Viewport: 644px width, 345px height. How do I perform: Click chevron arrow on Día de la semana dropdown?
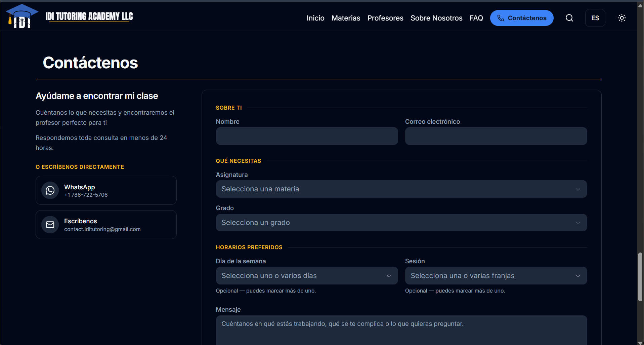pyautogui.click(x=389, y=276)
